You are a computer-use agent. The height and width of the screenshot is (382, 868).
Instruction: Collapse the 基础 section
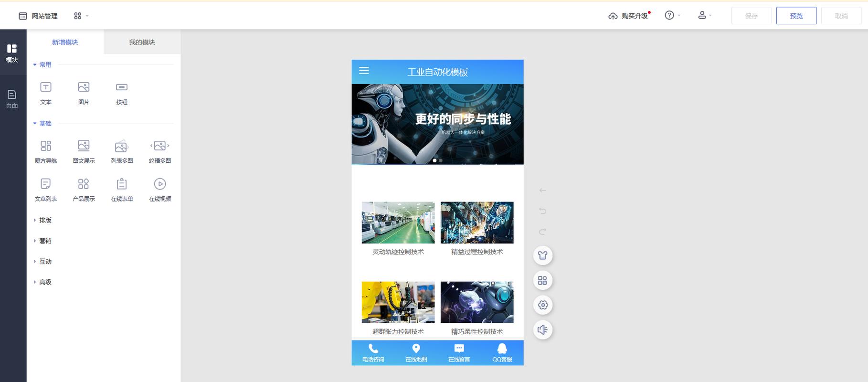point(42,123)
